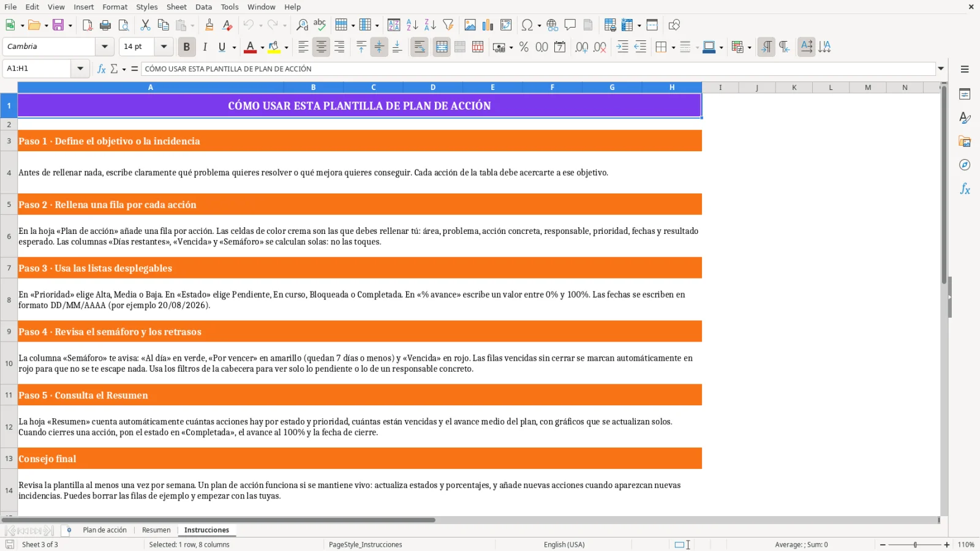The image size is (980, 551).
Task: Open the Function Wizard
Action: [102, 69]
